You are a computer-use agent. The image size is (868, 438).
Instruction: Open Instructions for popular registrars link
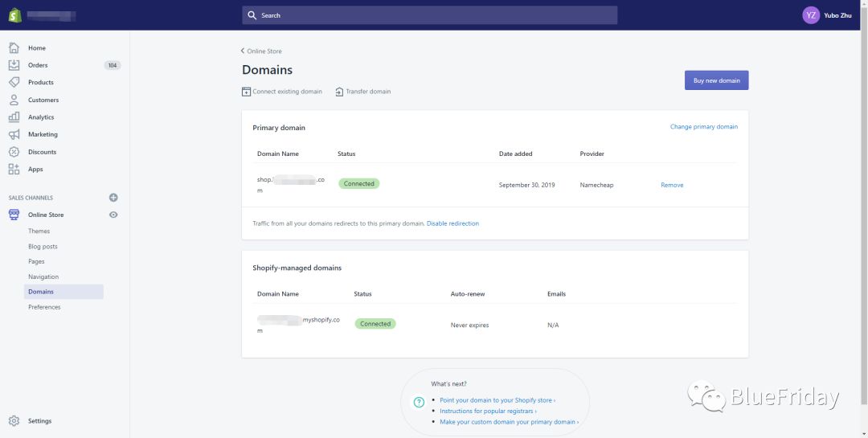(x=489, y=411)
